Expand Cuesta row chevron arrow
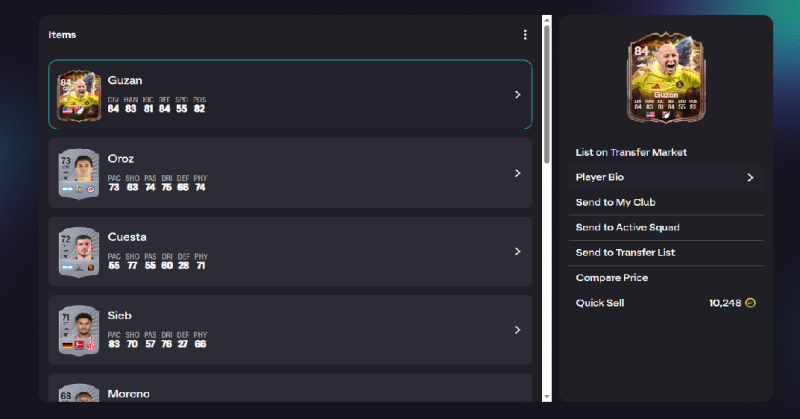The height and width of the screenshot is (419, 800). pyautogui.click(x=517, y=252)
